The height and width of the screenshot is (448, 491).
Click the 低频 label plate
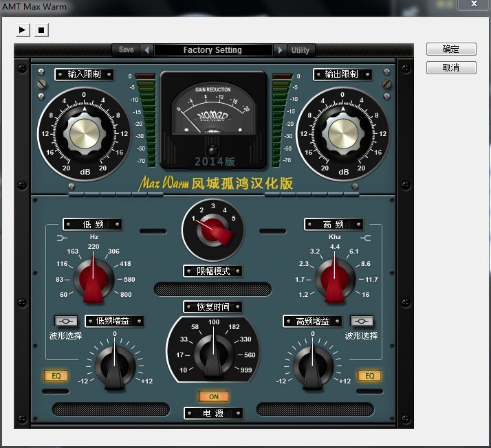pos(93,224)
